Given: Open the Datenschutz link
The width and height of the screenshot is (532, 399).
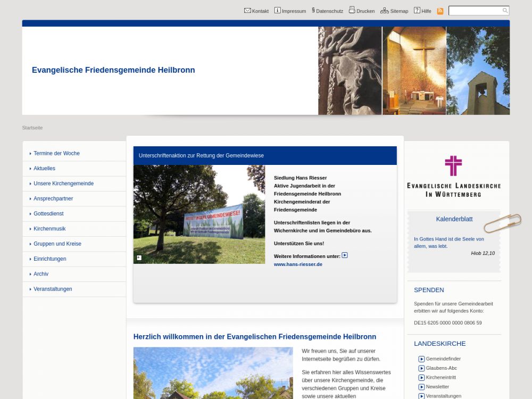Looking at the screenshot, I should [x=329, y=11].
